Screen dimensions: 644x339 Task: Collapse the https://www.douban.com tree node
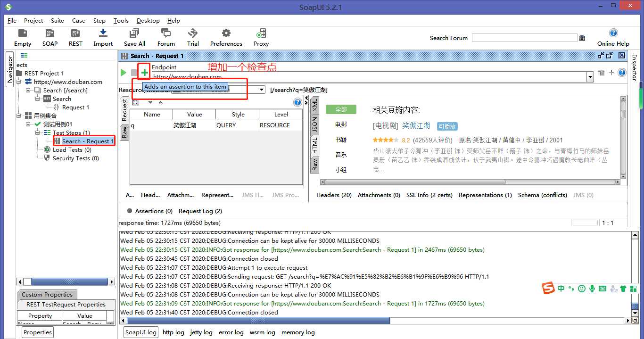[19, 82]
